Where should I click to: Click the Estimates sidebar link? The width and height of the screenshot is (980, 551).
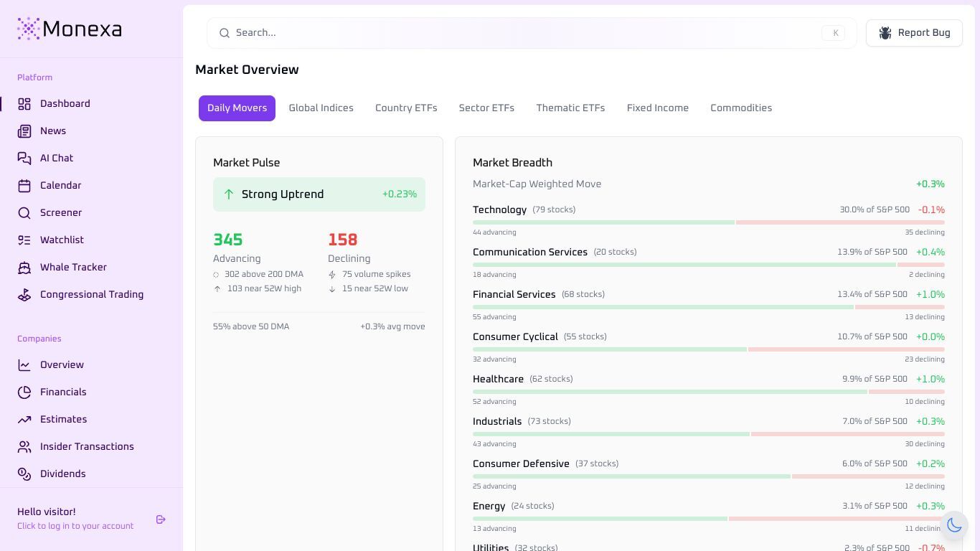pos(63,420)
